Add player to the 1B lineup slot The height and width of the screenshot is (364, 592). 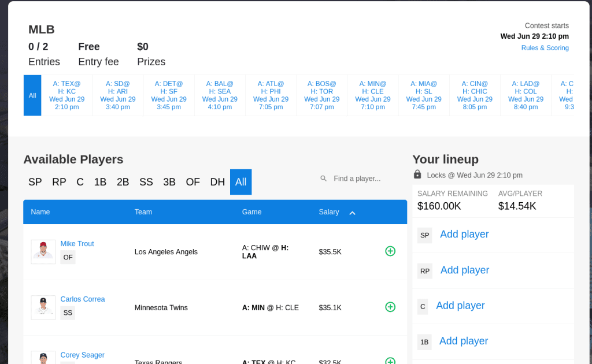click(x=464, y=341)
